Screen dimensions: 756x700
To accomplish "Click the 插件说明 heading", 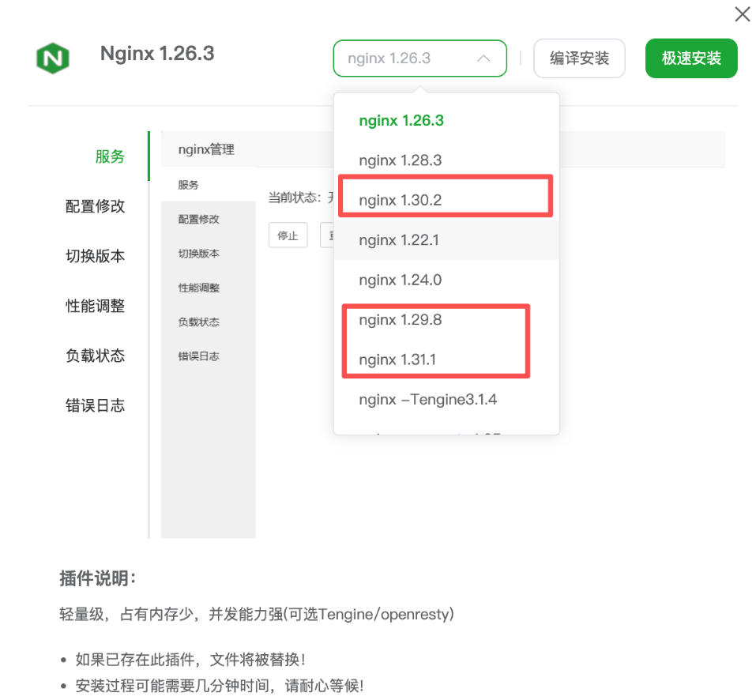I will coord(97,578).
